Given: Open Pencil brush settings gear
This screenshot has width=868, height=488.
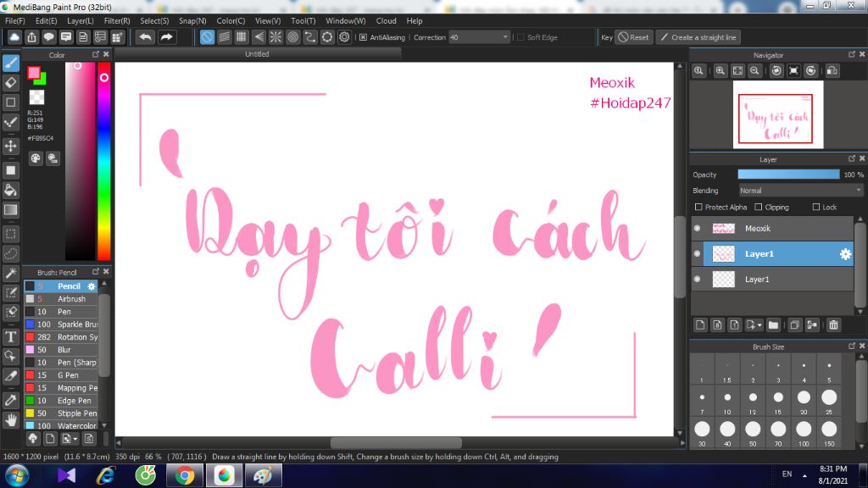Looking at the screenshot, I should coord(92,286).
